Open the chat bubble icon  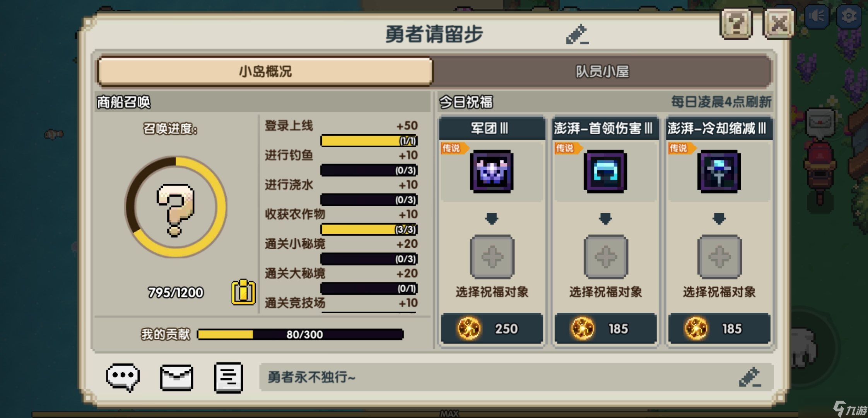point(123,378)
